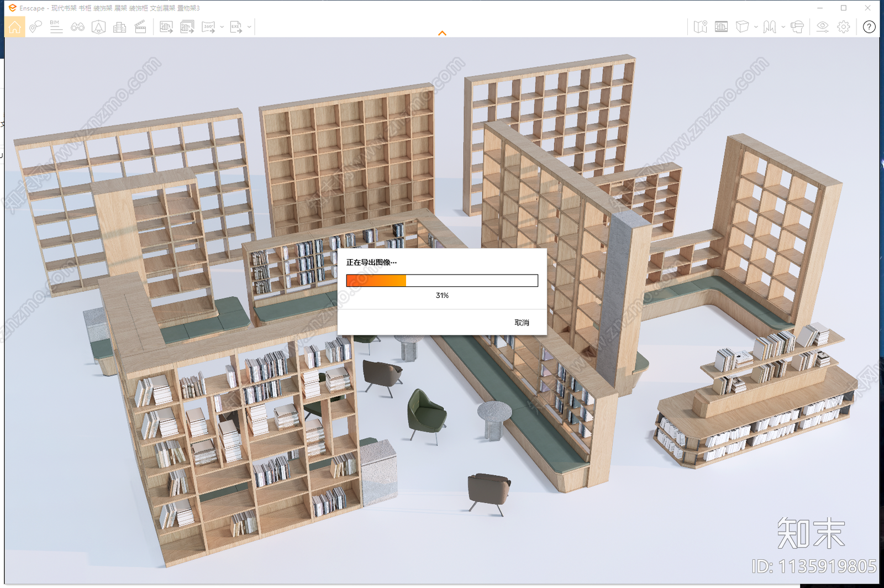
Task: Minimize the Enscape window
Action: click(820, 8)
